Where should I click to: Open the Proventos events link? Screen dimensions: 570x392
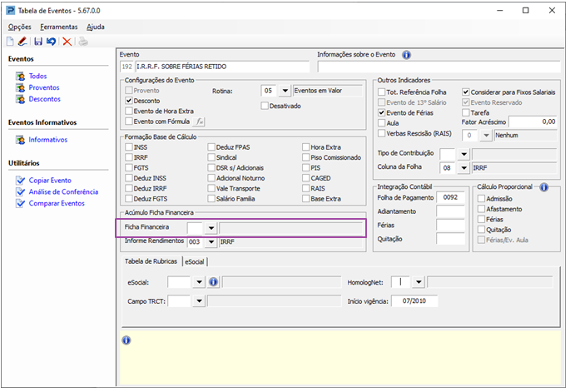tap(44, 87)
